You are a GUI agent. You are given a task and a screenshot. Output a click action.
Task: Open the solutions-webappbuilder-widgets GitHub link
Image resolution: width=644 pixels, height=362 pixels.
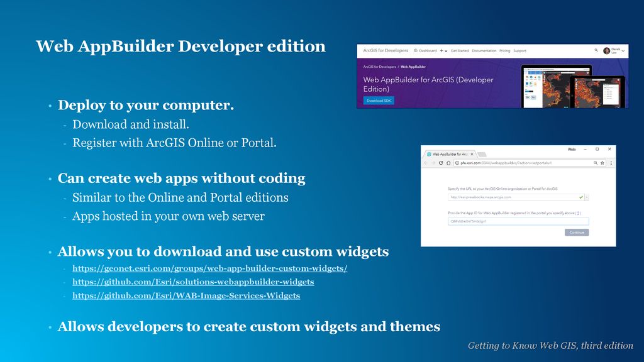193,282
